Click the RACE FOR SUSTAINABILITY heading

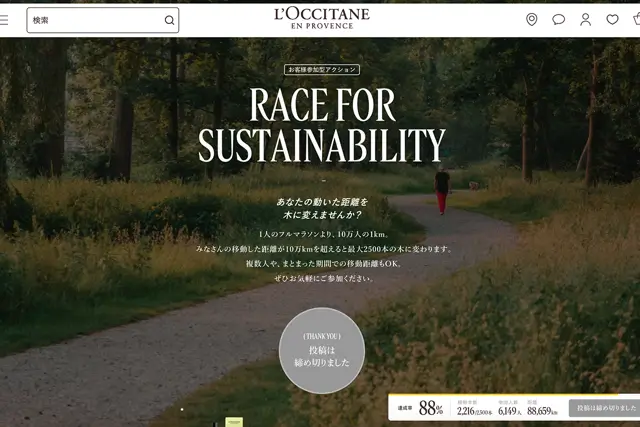[x=322, y=124]
